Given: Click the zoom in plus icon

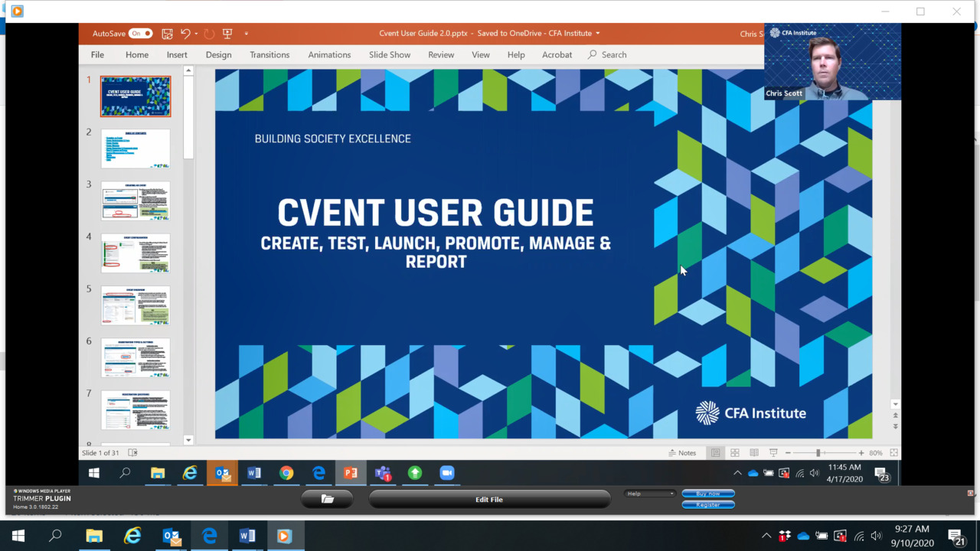Looking at the screenshot, I should [x=861, y=453].
